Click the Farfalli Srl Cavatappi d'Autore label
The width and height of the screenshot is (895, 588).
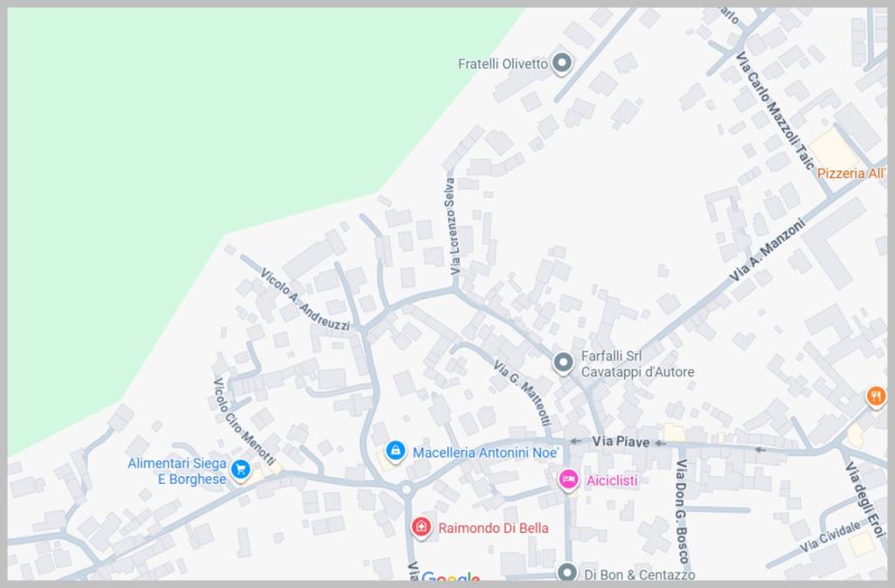pos(637,363)
